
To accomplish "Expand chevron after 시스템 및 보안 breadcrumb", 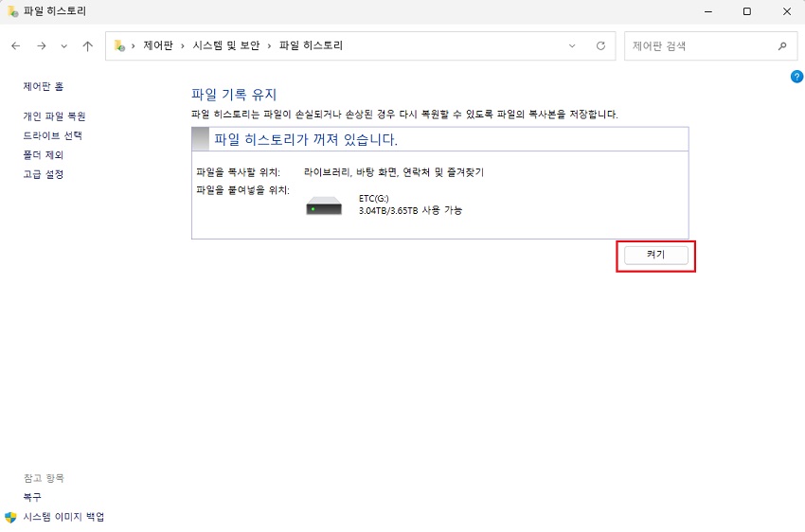I will 269,46.
